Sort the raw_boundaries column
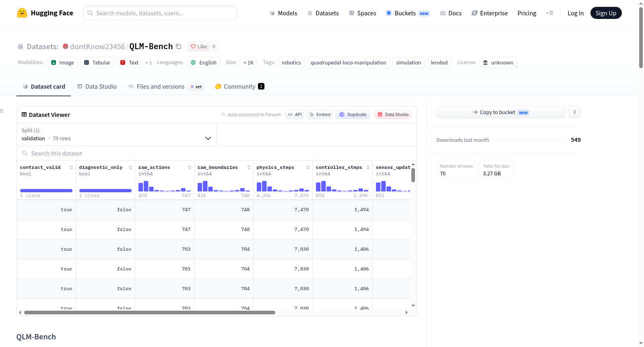The height and width of the screenshot is (347, 644). [249, 167]
